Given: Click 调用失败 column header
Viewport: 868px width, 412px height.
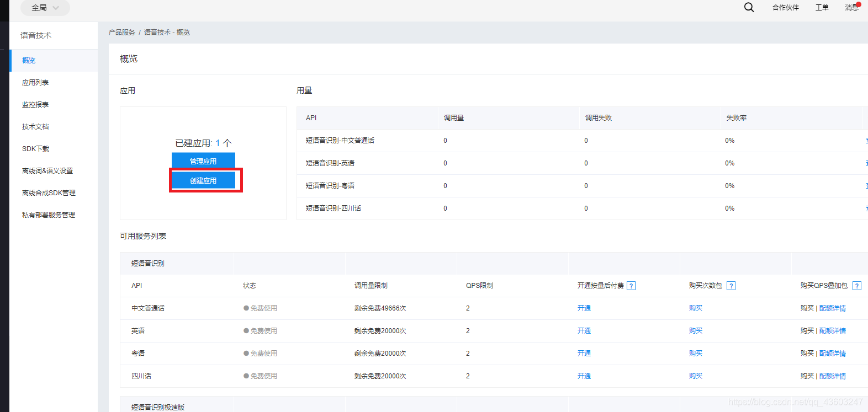Looking at the screenshot, I should click(599, 118).
